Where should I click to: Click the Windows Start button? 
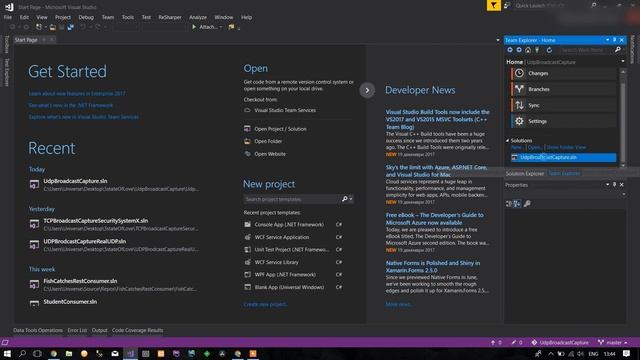pyautogui.click(x=7, y=353)
